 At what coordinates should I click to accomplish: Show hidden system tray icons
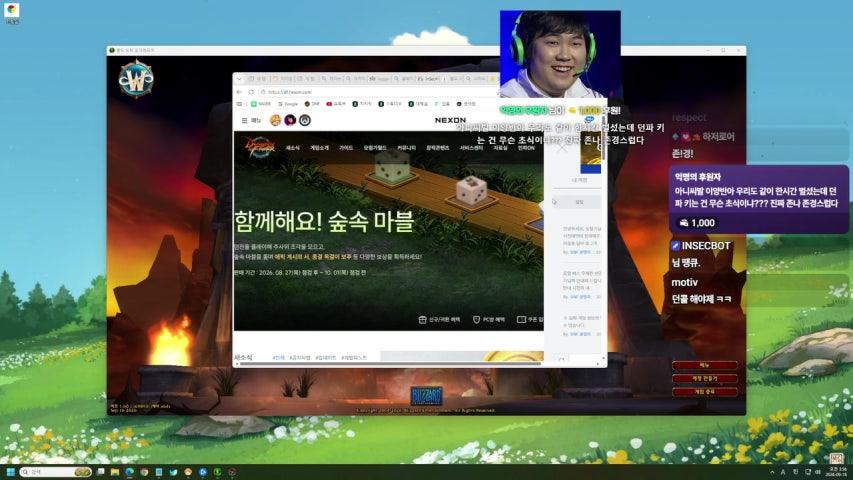coord(772,472)
